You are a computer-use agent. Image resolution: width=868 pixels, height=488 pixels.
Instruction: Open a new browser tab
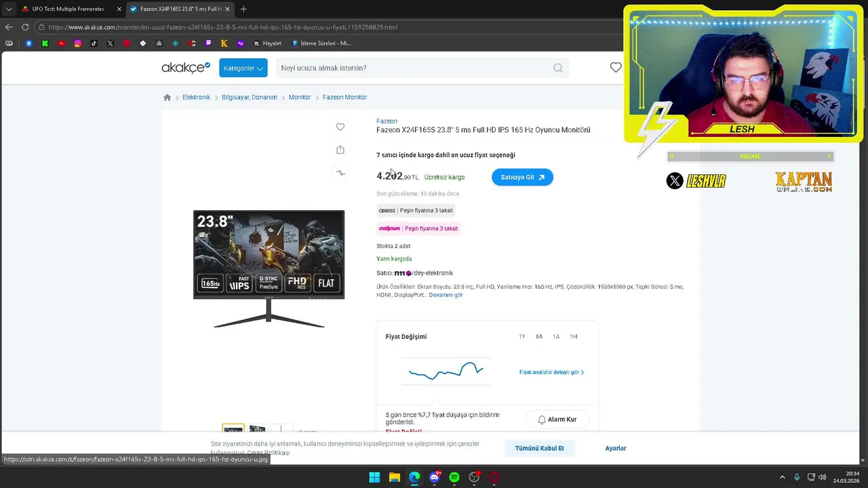click(243, 9)
